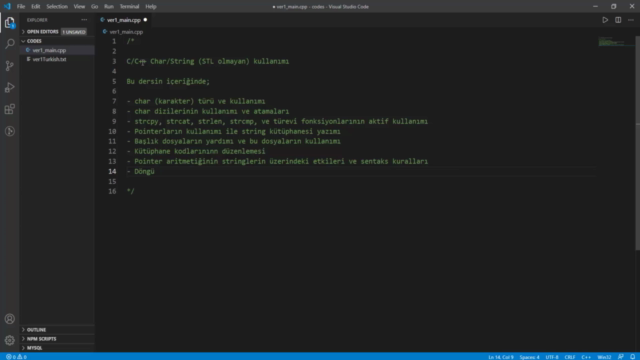Click the editor minimap preview
640x360 pixels.
click(x=615, y=42)
